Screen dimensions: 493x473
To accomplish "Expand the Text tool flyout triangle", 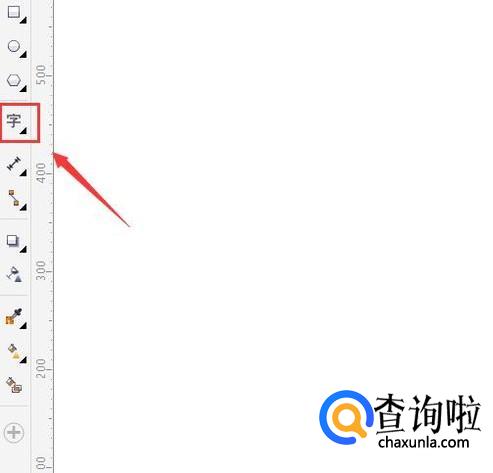I will 23,131.
